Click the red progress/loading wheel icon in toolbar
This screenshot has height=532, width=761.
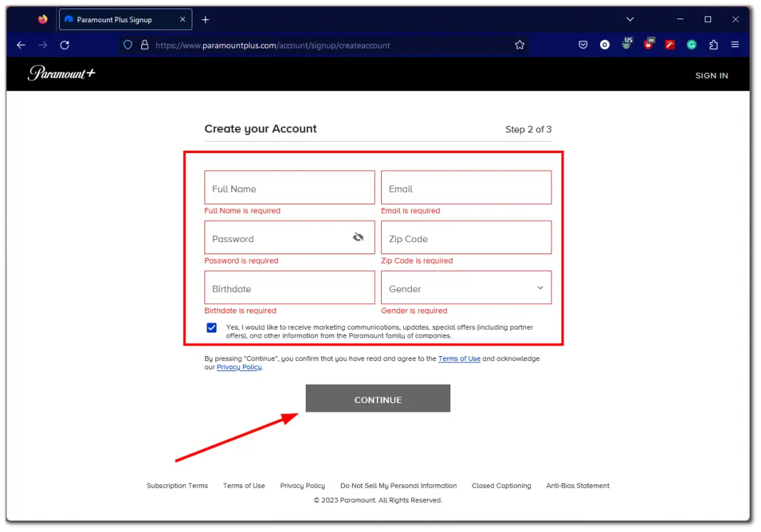(648, 44)
